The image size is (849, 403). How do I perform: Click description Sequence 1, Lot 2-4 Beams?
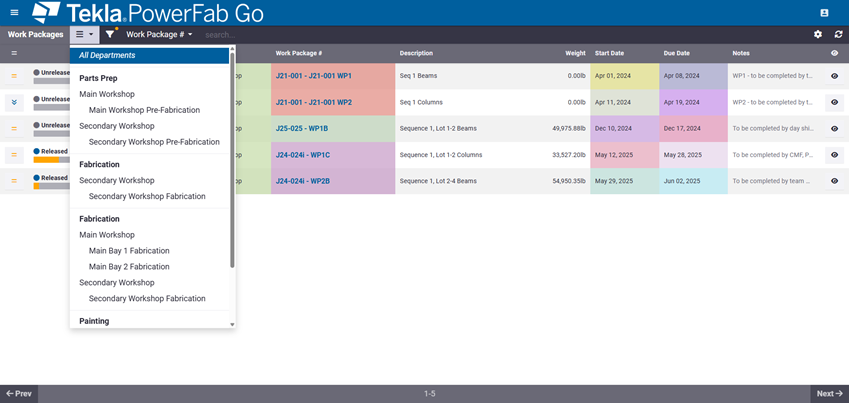(x=438, y=181)
